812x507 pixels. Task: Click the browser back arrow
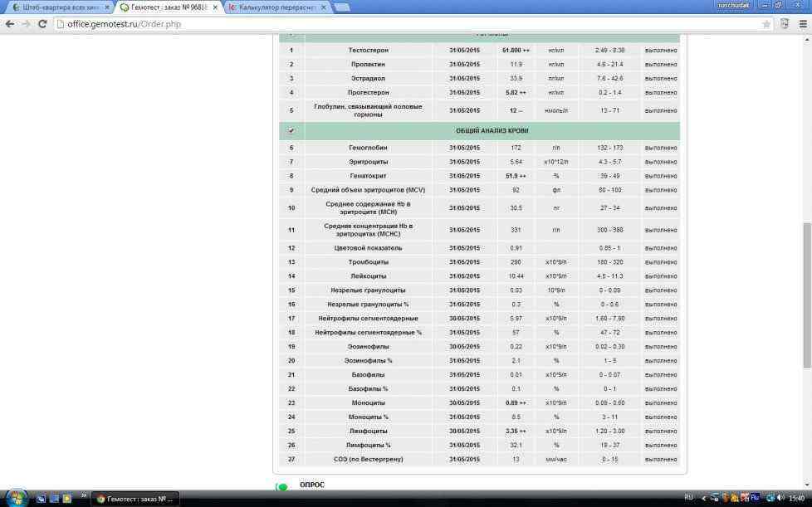click(x=10, y=24)
